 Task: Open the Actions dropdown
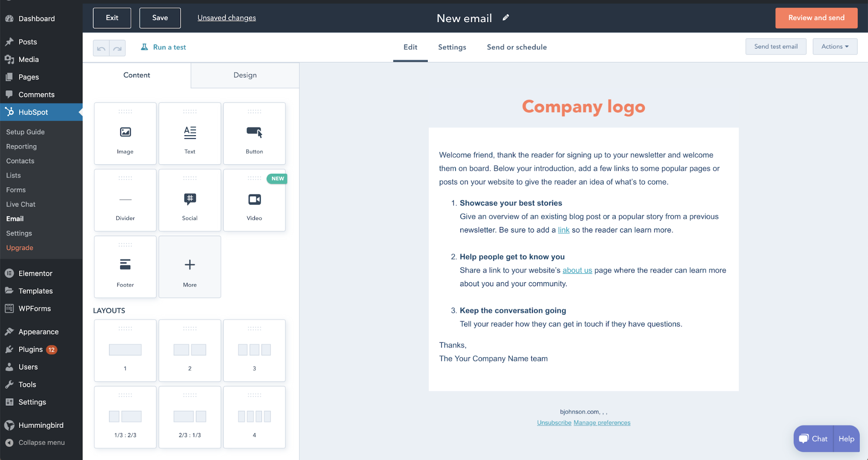coord(834,46)
